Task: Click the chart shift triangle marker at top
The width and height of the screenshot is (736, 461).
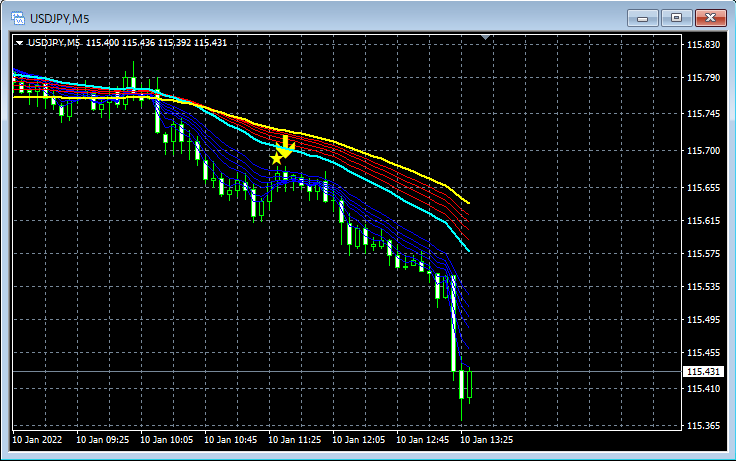Action: (486, 37)
